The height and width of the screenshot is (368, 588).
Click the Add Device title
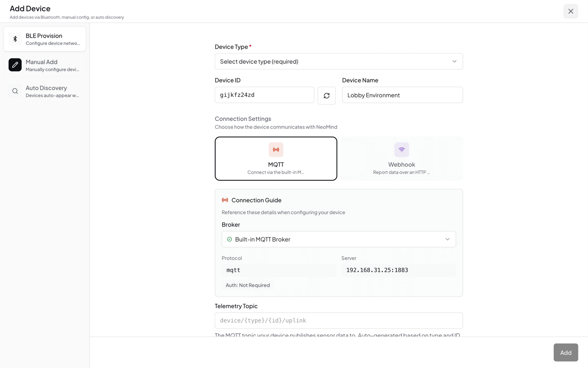tap(30, 8)
